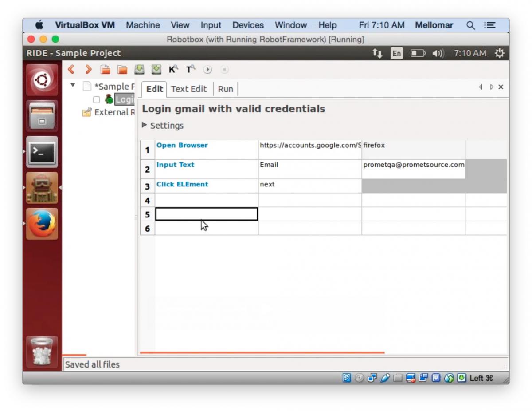Open Ubuntu Dash launcher icon

[42, 80]
